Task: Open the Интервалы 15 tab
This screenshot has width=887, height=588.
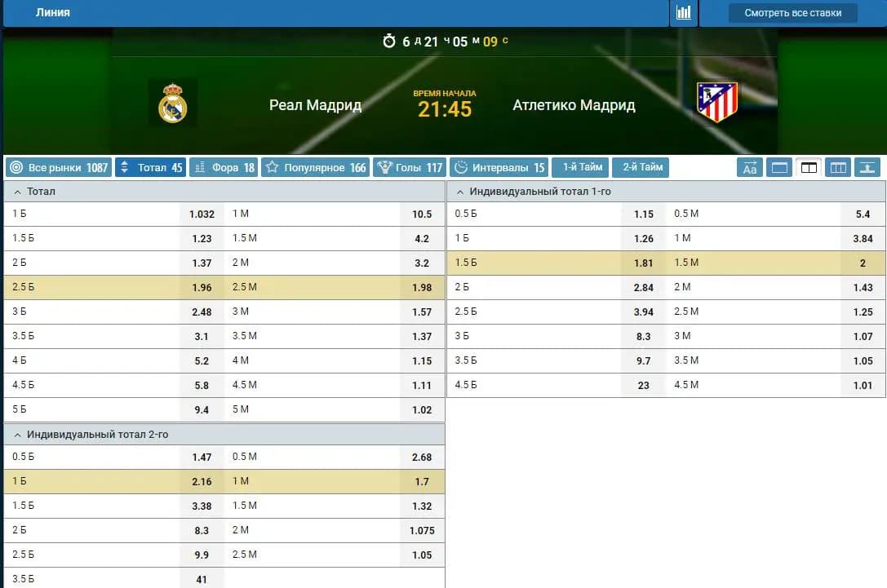Action: pyautogui.click(x=499, y=167)
